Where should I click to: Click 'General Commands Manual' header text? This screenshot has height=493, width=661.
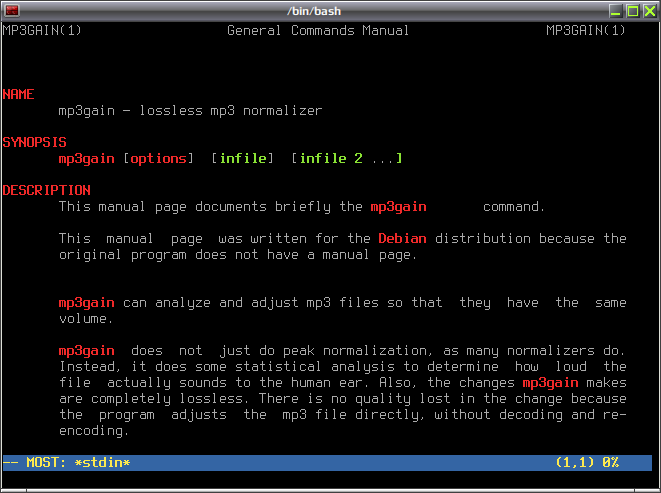tap(318, 30)
